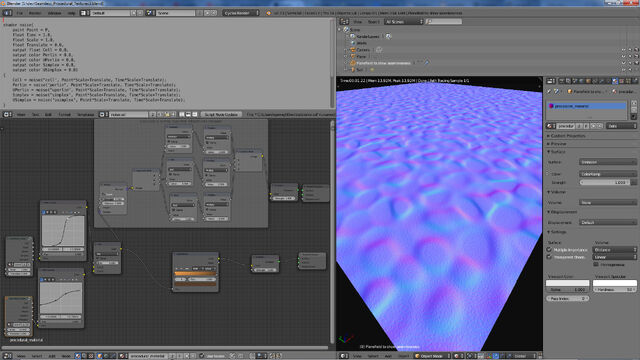Click the Info editor type icon

(x=7, y=13)
